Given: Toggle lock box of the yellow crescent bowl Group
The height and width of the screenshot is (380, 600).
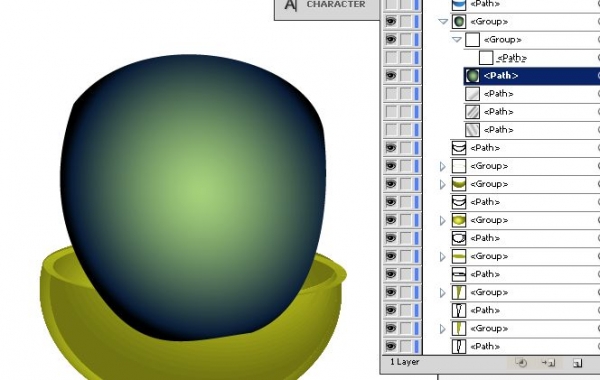Looking at the screenshot, I should pyautogui.click(x=405, y=184).
